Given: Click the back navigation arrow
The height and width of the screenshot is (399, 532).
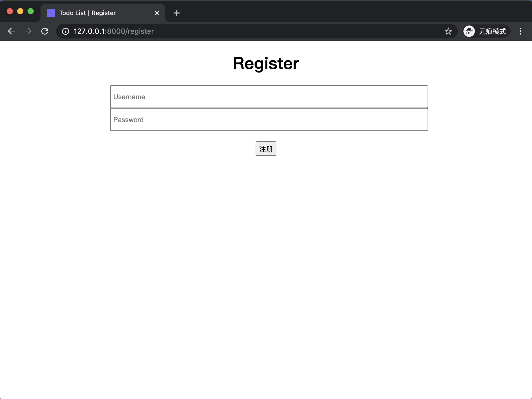Looking at the screenshot, I should [x=11, y=31].
